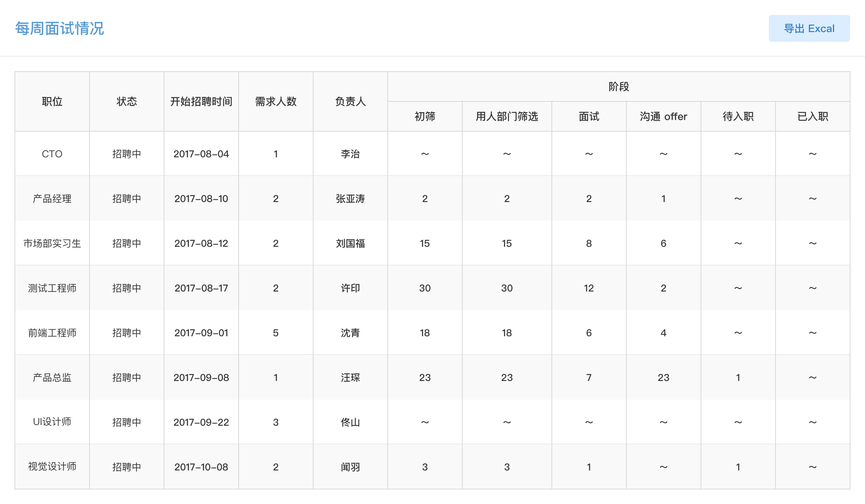Click the owner name 张亚涛

(350, 198)
